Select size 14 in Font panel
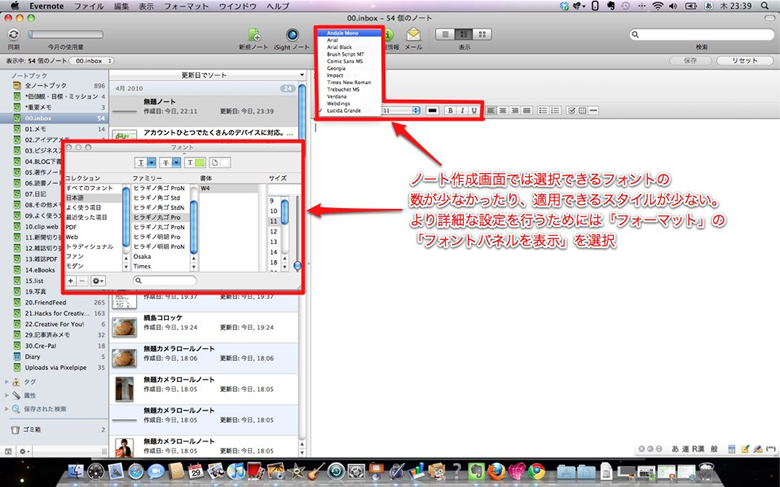The height and width of the screenshot is (487, 780). point(274,252)
